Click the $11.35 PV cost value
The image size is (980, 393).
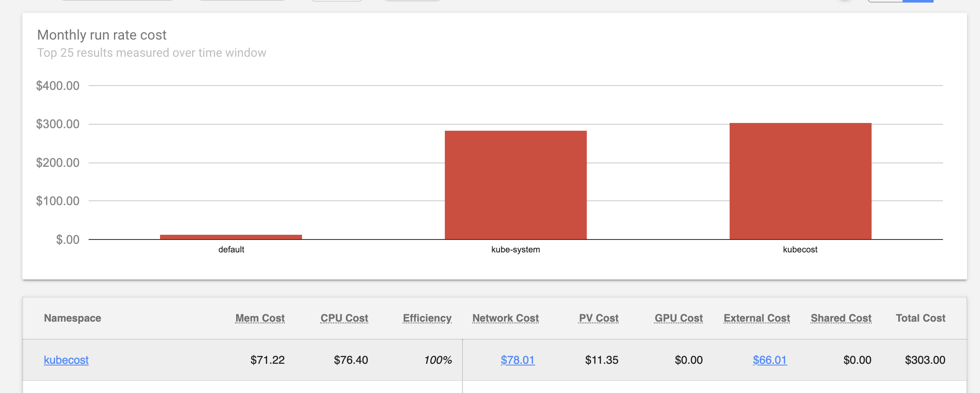pyautogui.click(x=601, y=360)
